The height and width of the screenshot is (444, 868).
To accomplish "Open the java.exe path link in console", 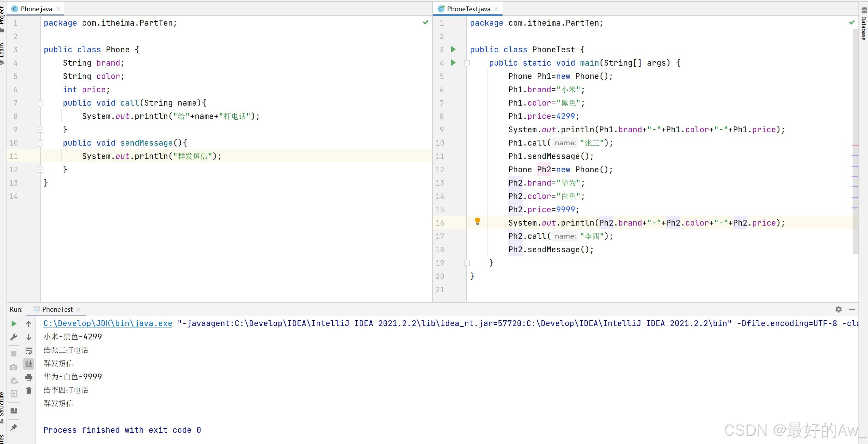I will coord(108,323).
